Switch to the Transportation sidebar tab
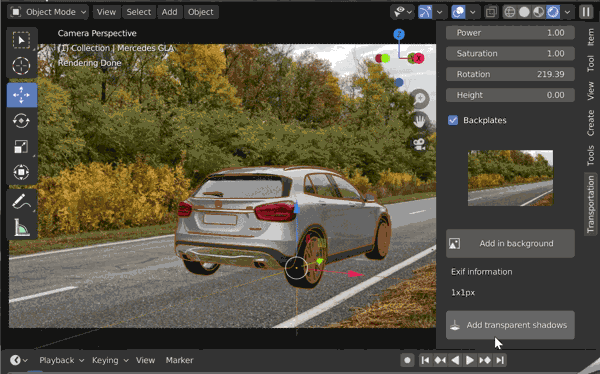Image resolution: width=600 pixels, height=374 pixels. 591,204
